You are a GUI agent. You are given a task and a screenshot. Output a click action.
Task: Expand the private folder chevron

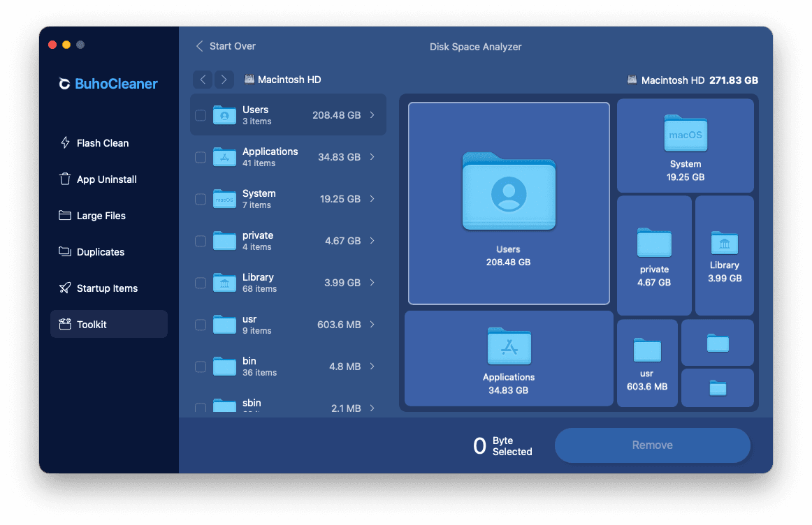(372, 241)
